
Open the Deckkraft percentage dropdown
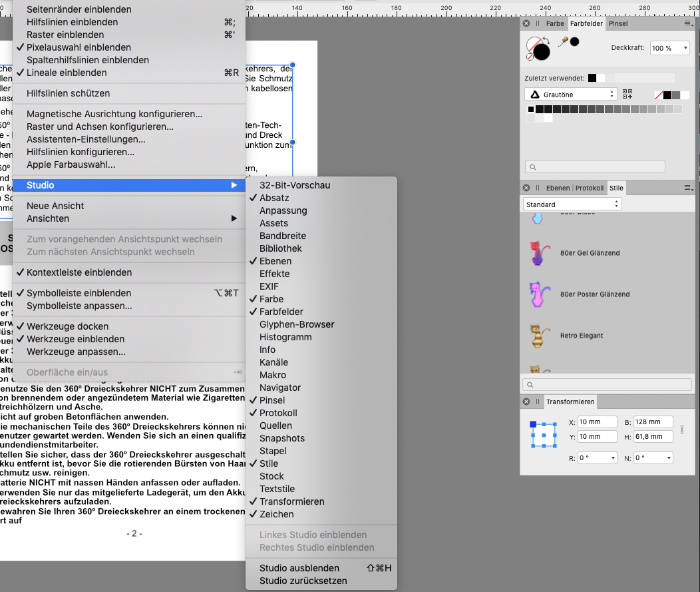click(x=685, y=48)
